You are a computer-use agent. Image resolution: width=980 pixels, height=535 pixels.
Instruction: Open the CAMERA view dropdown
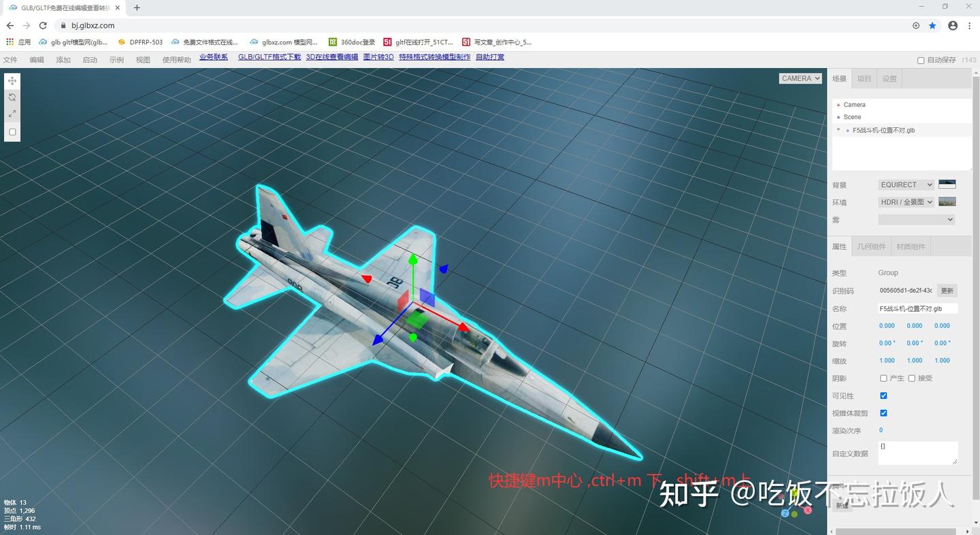coord(800,78)
